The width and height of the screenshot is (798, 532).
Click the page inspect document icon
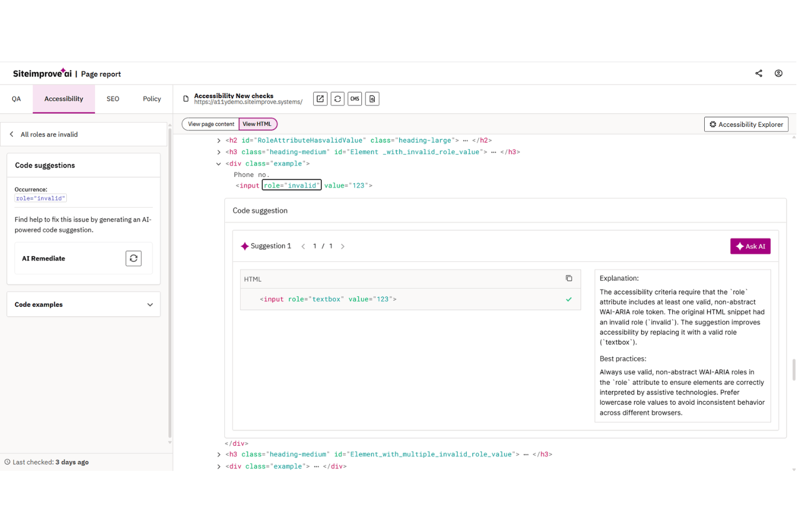[372, 99]
